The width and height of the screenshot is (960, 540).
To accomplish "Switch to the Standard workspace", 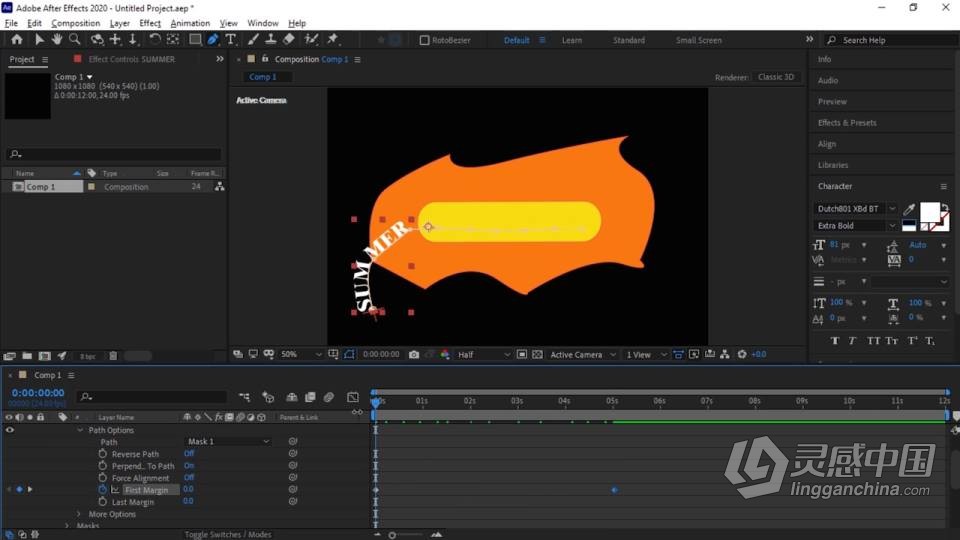I will point(629,40).
